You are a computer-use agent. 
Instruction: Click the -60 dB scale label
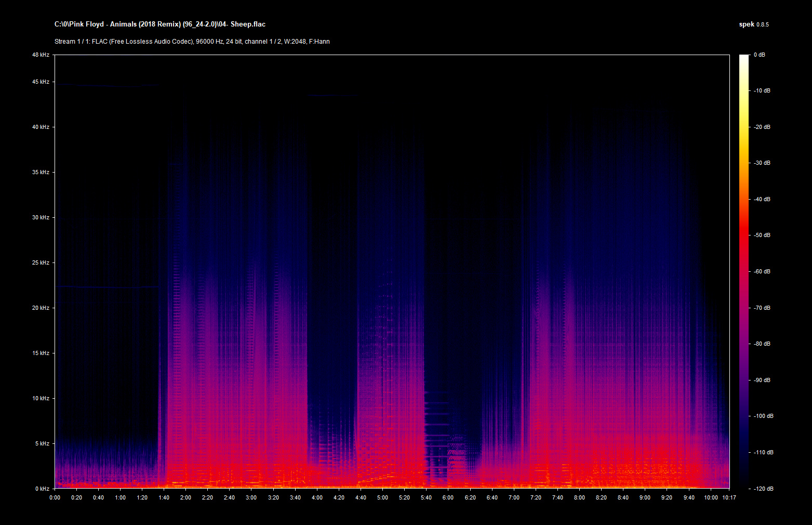[x=762, y=271]
